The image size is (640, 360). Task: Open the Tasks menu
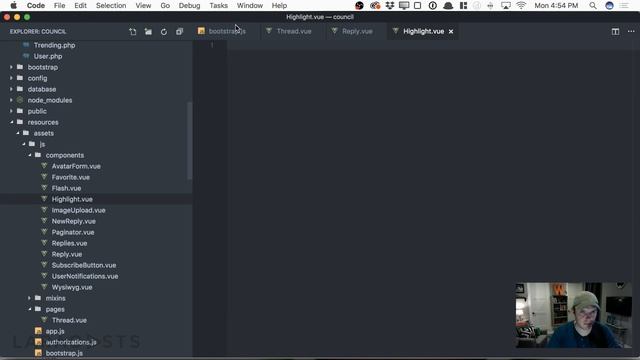tap(218, 6)
